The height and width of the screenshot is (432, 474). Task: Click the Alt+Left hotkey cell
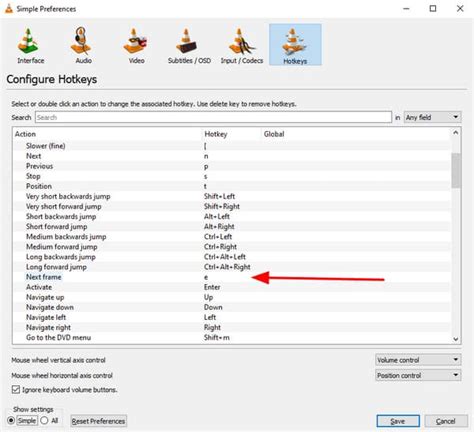[217, 216]
